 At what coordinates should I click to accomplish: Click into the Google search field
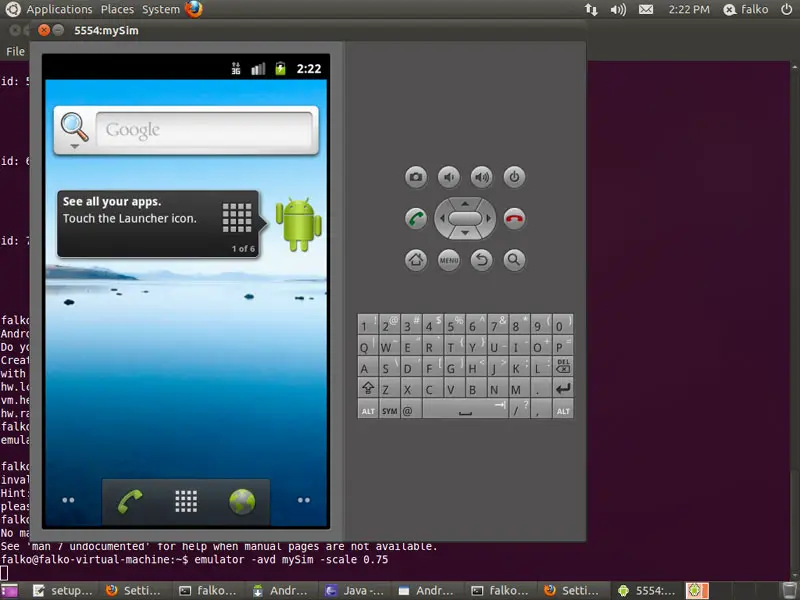[x=204, y=130]
